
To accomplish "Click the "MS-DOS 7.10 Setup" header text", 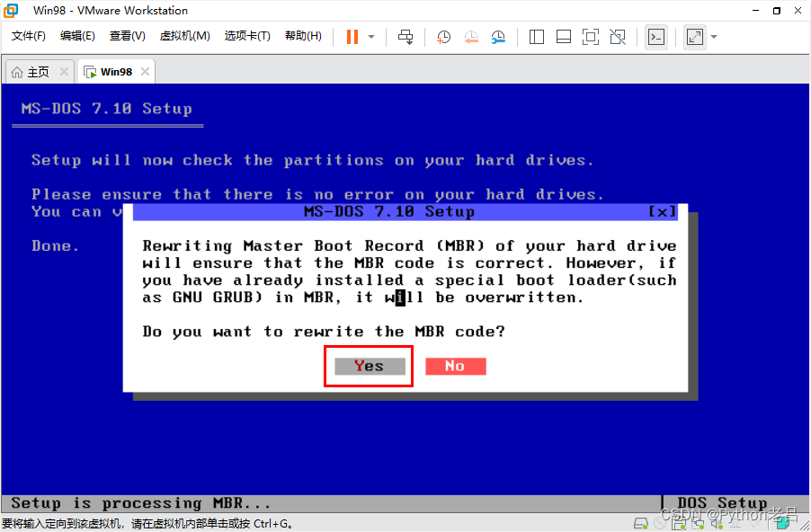I will point(107,109).
